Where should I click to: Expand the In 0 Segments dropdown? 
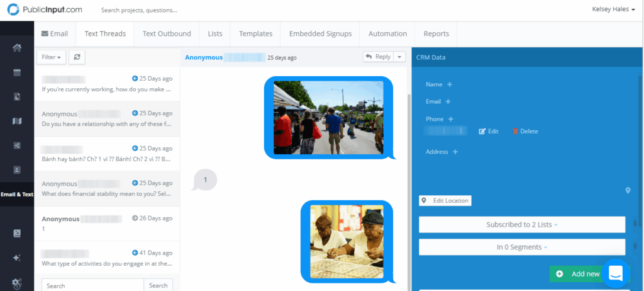522,247
